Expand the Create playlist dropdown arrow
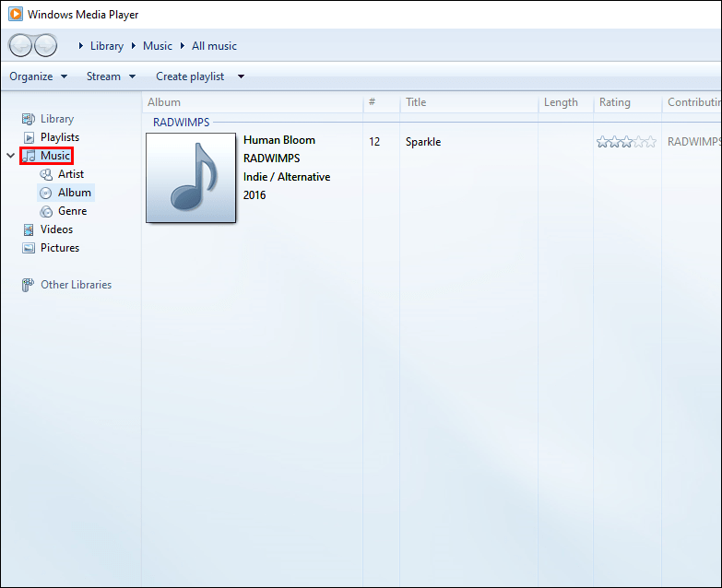Screen dimensions: 722x588 pyautogui.click(x=241, y=76)
